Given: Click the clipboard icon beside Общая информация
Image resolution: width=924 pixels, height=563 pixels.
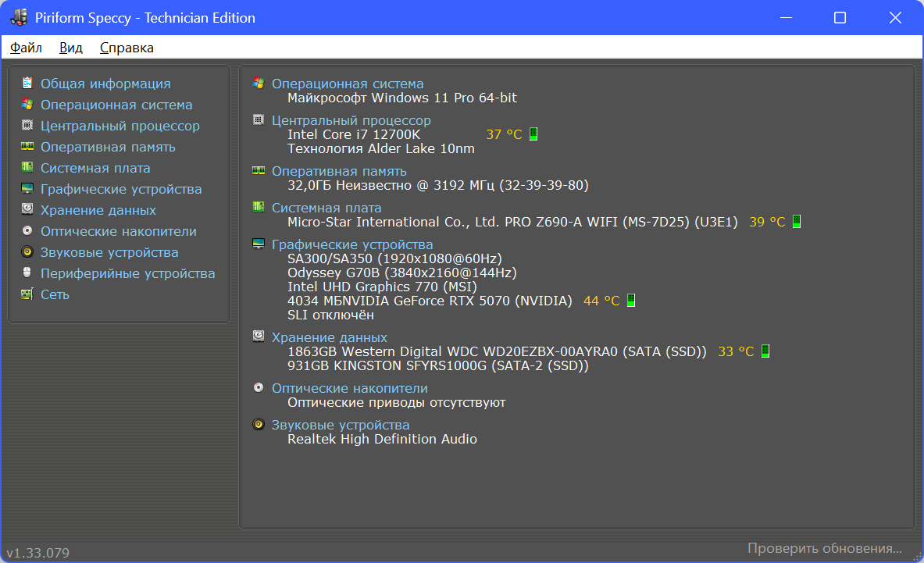Looking at the screenshot, I should 27,83.
